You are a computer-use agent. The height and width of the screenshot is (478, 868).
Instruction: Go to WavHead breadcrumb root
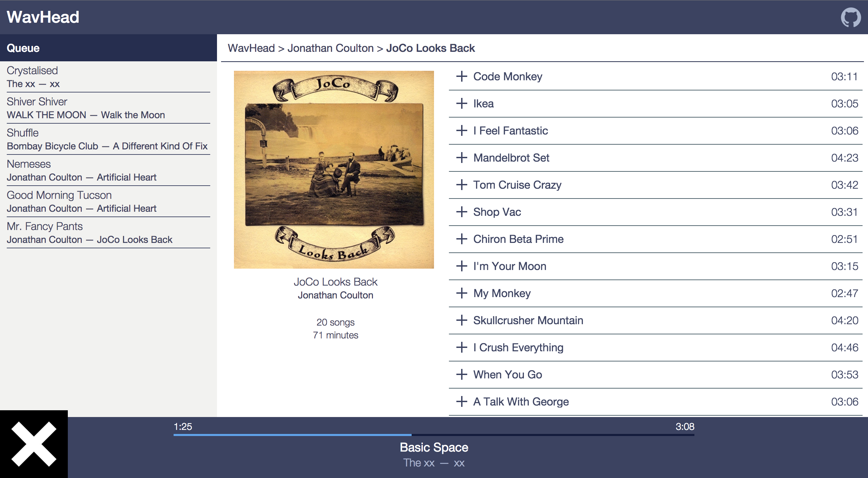251,48
